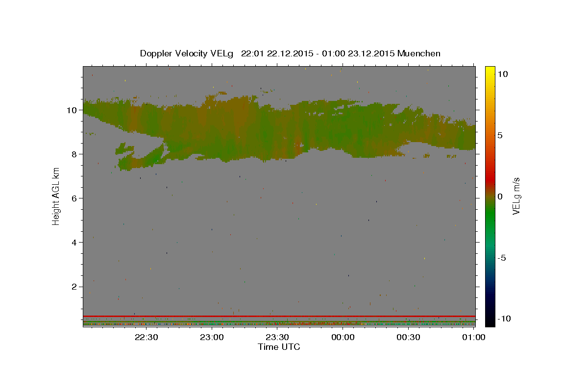
Task: Pick the dark bottom of the colorbar
Action: click(x=490, y=318)
